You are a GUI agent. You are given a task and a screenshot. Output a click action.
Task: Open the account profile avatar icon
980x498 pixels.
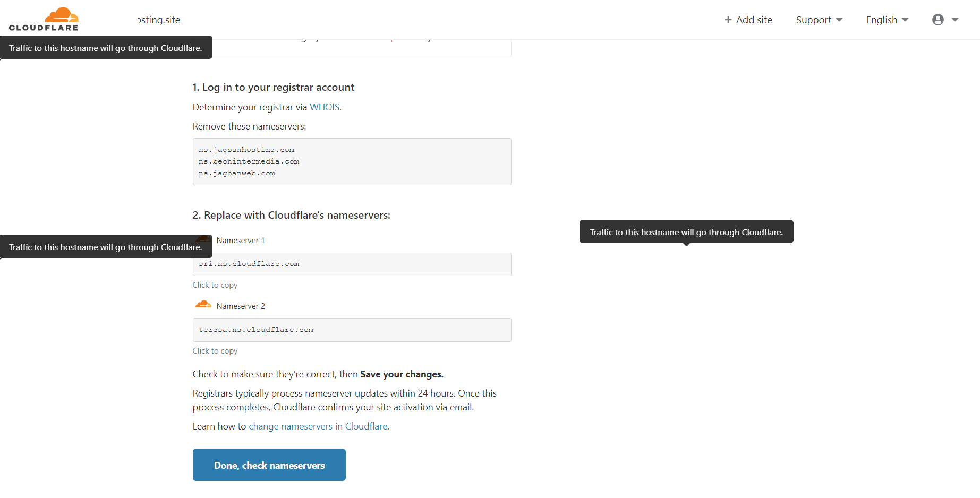pos(938,19)
